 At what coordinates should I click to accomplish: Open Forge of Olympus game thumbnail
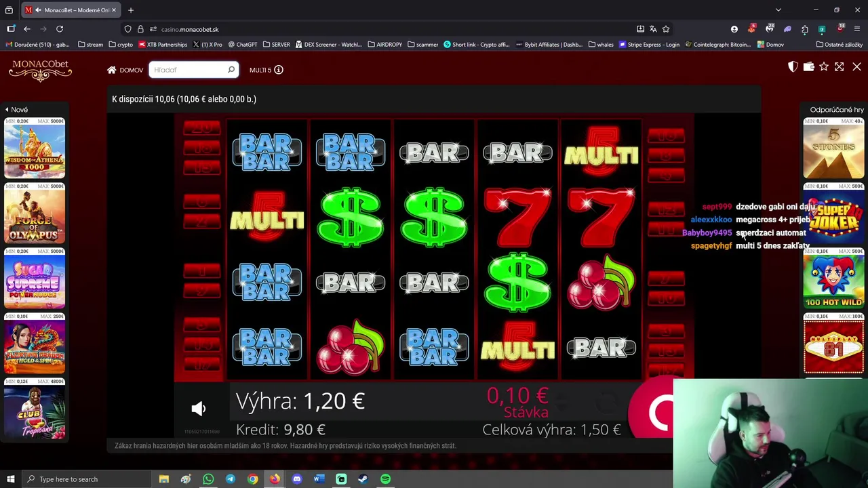(35, 213)
